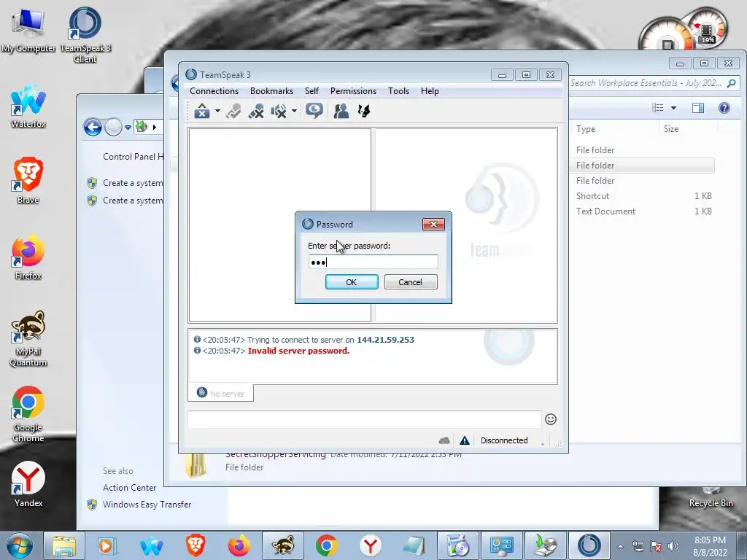Sort Explorer list by Type column
Image resolution: width=747 pixels, height=560 pixels.
(x=586, y=129)
